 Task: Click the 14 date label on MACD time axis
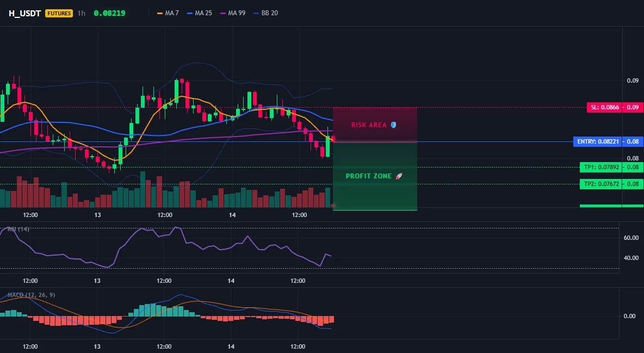click(231, 346)
